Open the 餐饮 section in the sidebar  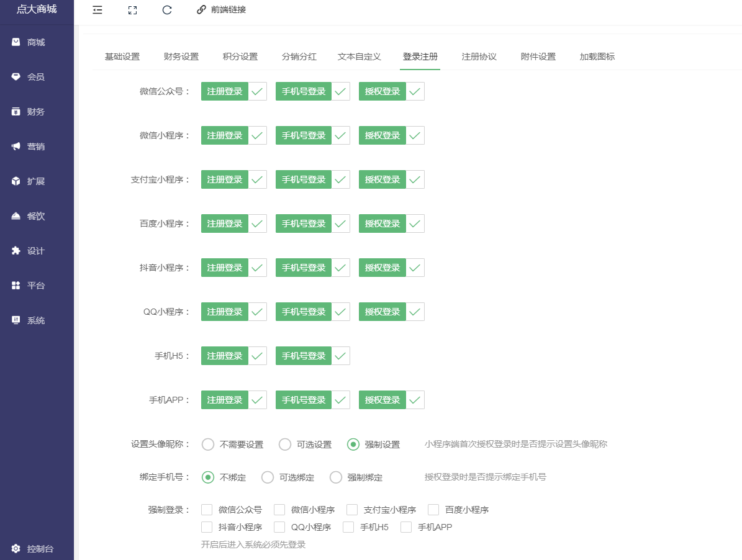37,215
